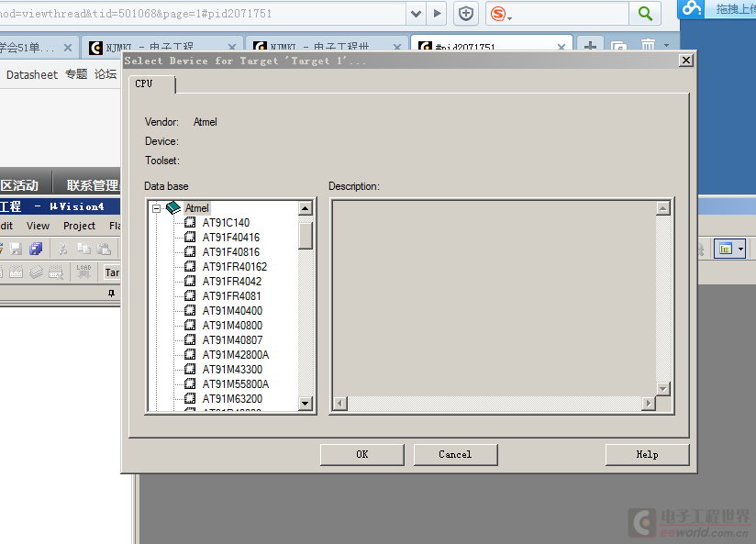Click the browser trash closed-tabs icon
Screen dimensions: 756x544
(x=648, y=45)
